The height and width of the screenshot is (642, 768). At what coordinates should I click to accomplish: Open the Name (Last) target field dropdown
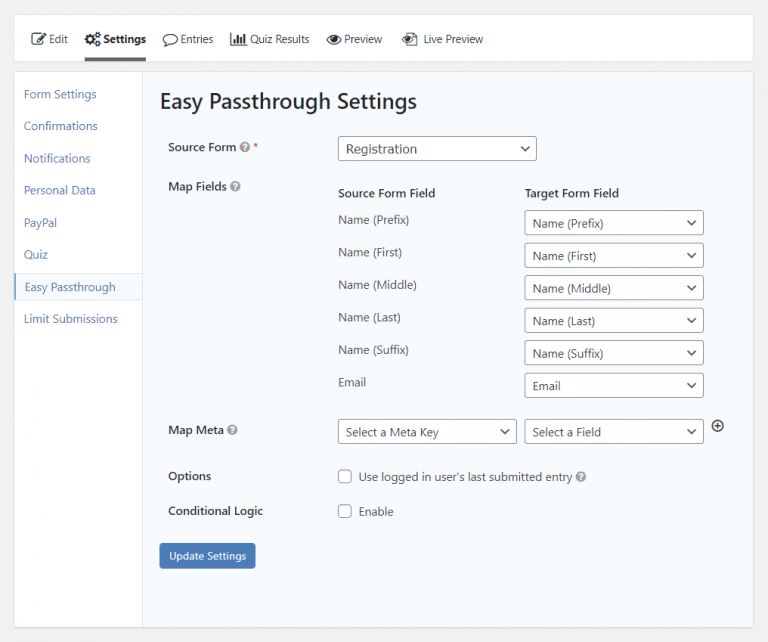click(x=614, y=321)
